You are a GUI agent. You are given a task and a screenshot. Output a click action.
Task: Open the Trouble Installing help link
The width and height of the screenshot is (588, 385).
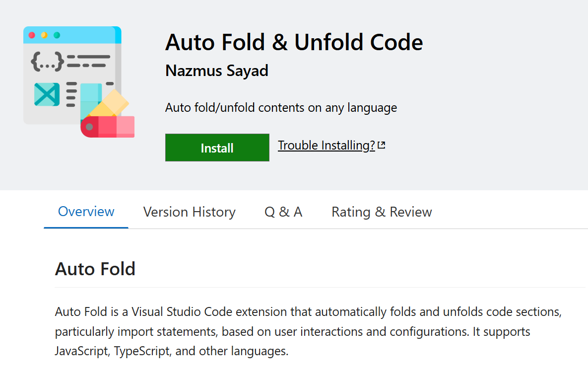coord(326,145)
